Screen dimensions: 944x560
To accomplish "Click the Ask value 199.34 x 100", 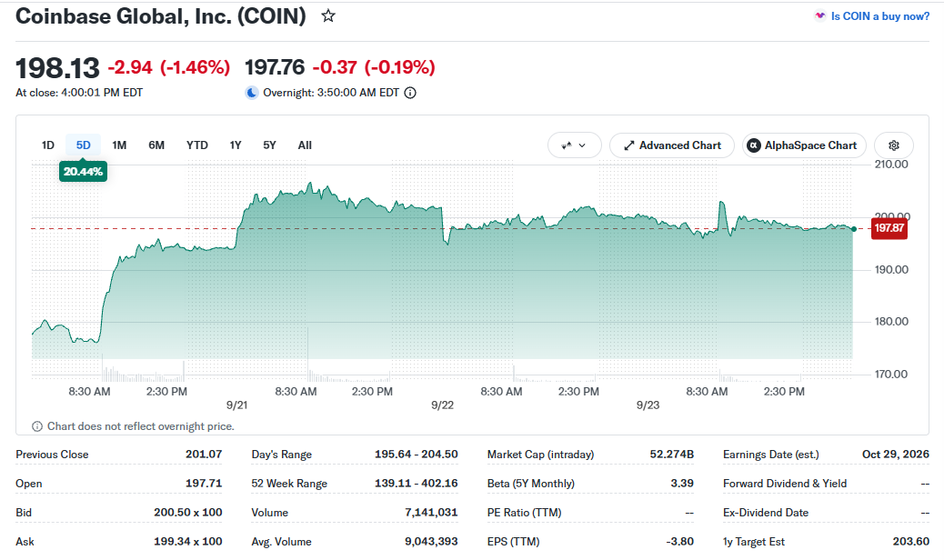I will [188, 541].
